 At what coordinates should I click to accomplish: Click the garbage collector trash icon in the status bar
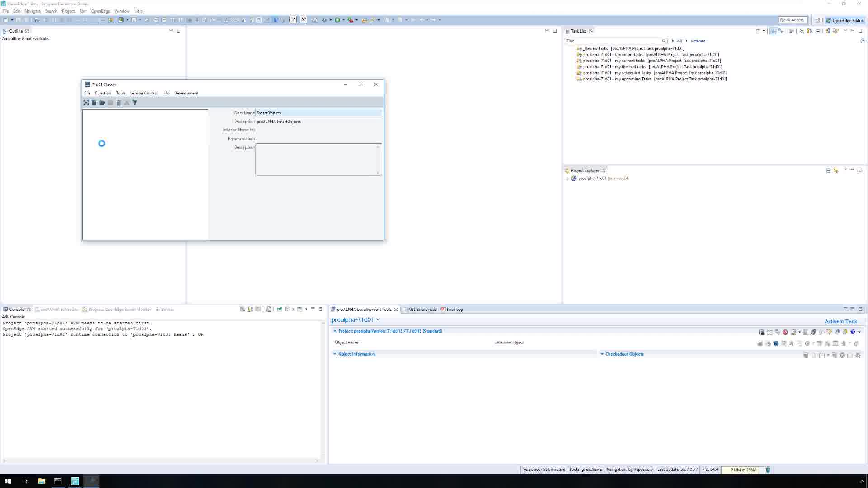click(x=768, y=470)
